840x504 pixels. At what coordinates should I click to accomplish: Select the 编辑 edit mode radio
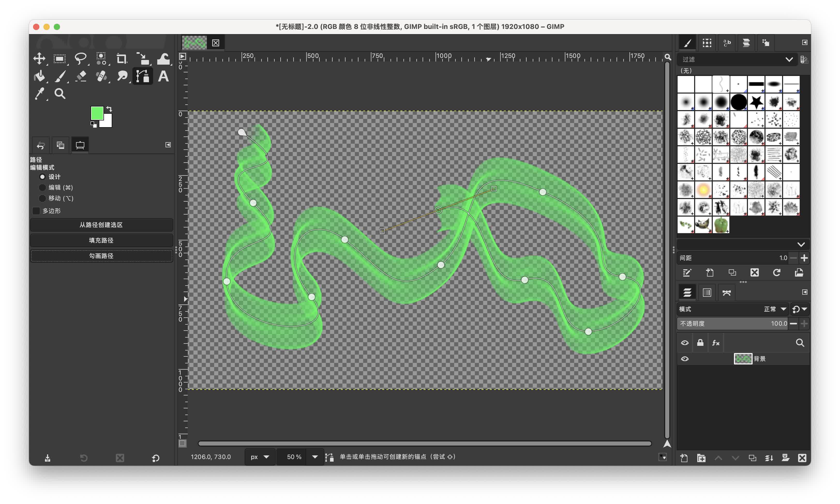(42, 187)
